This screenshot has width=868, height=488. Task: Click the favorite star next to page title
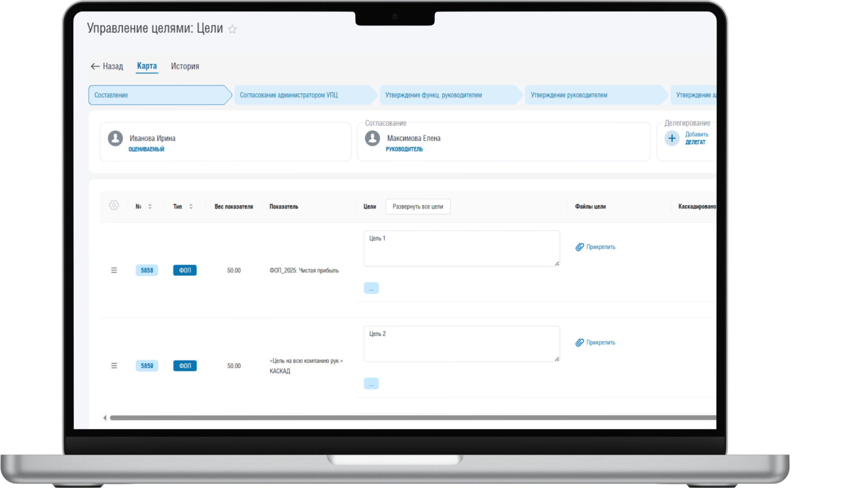[x=232, y=29]
